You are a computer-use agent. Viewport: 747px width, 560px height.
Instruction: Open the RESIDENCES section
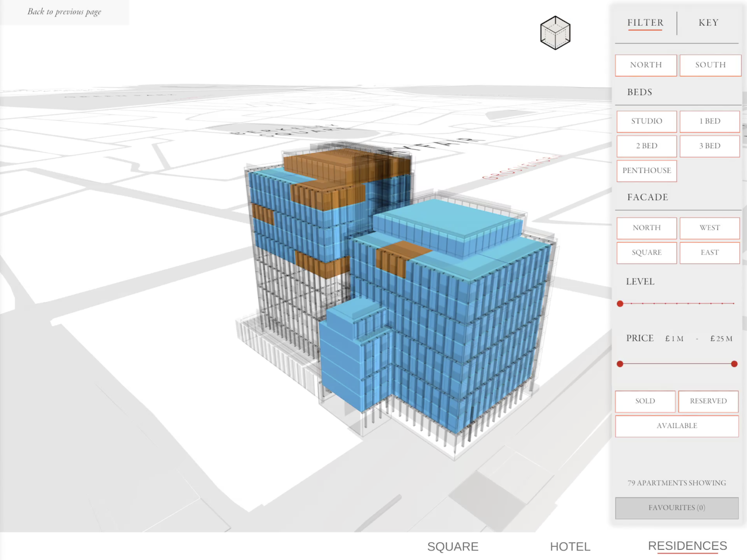pos(687,546)
